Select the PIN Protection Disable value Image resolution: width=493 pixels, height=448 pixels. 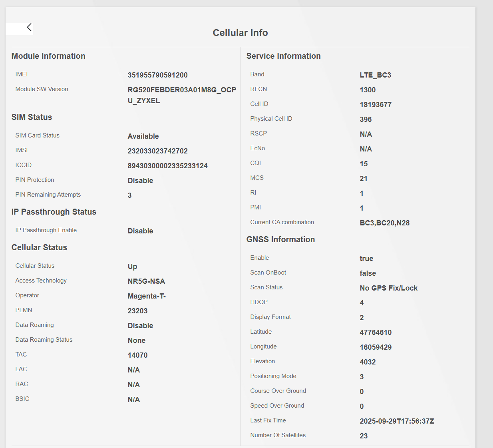[x=140, y=181]
